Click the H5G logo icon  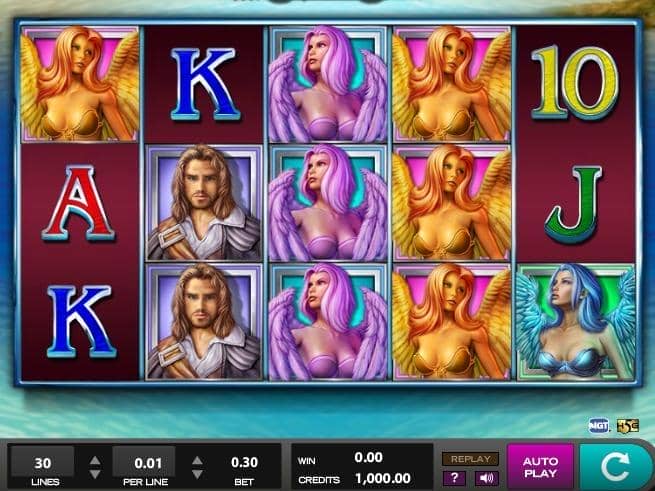point(627,426)
